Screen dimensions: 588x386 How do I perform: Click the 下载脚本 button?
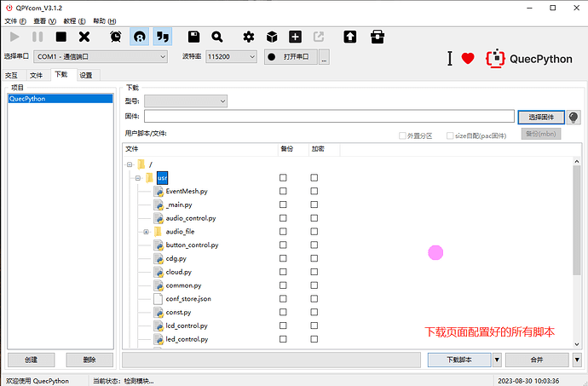[x=459, y=360]
